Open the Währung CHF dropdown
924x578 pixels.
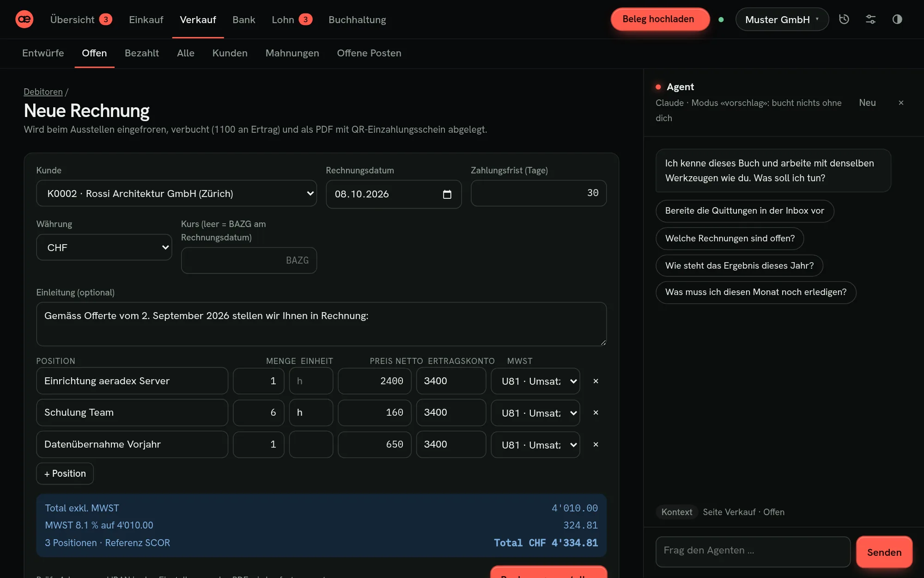(x=104, y=247)
